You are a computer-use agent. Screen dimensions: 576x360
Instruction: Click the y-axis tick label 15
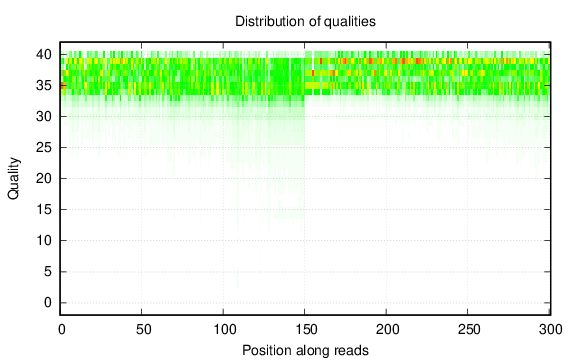coord(44,210)
